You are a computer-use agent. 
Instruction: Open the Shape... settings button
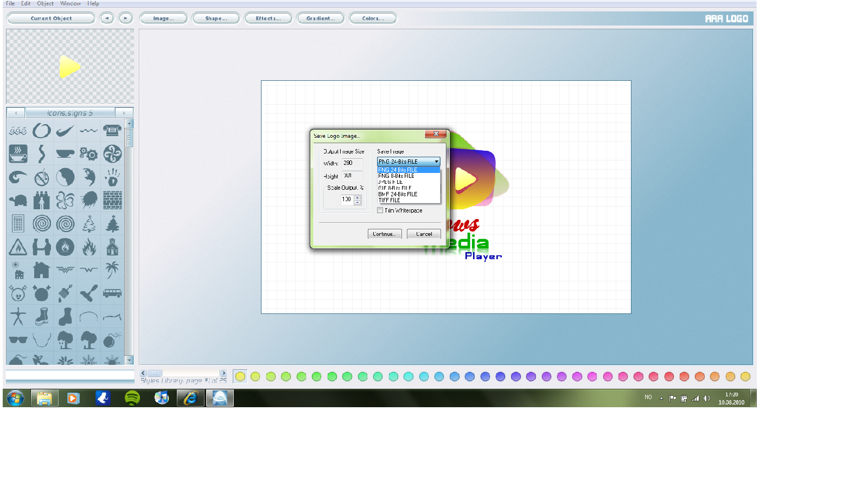[215, 18]
